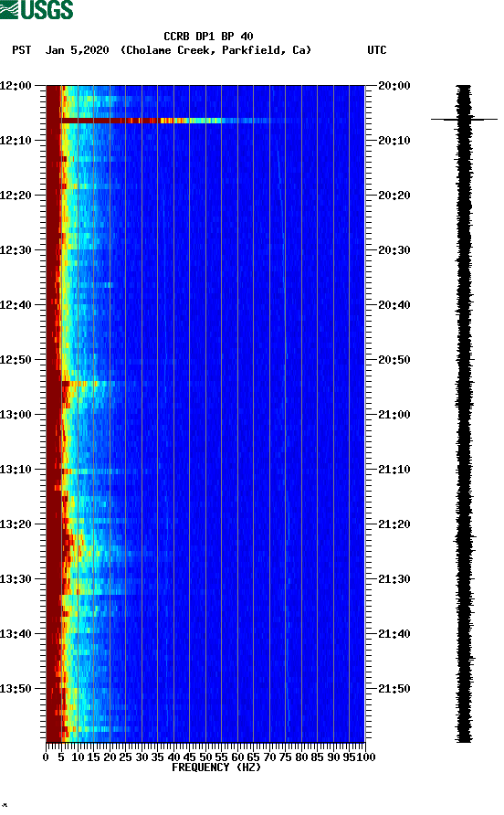Click the 50 Hz frequency tick label
504x815 pixels.
(205, 757)
